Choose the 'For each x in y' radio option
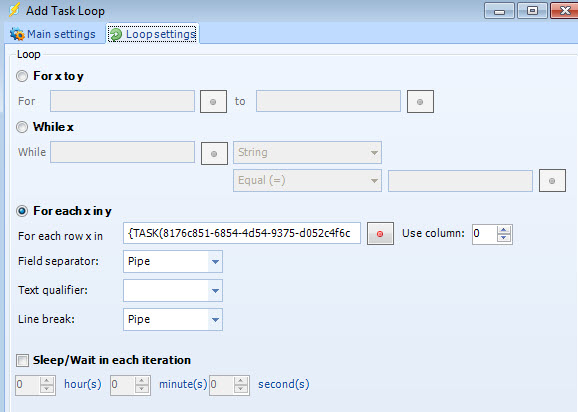Screen dimensions: 578x412 22,211
